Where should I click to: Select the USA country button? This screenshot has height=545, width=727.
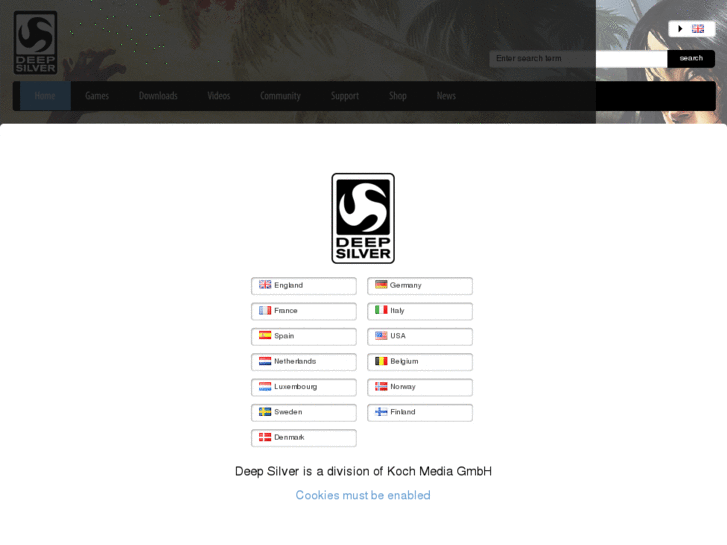pyautogui.click(x=420, y=336)
